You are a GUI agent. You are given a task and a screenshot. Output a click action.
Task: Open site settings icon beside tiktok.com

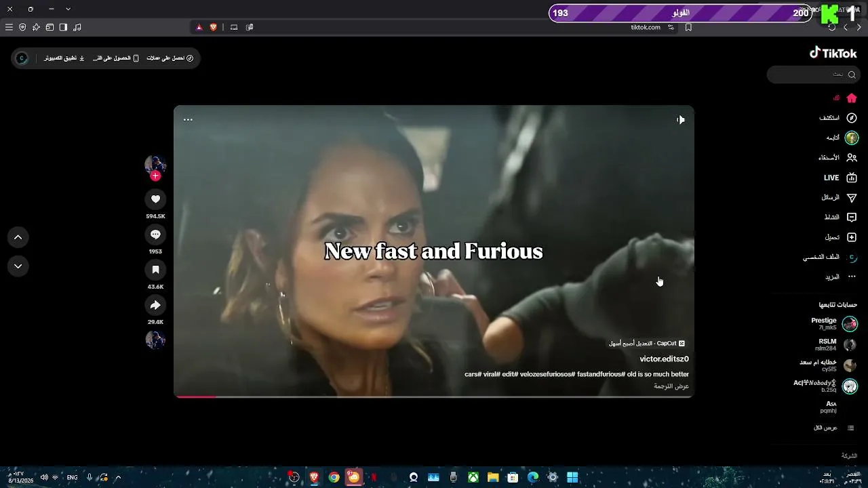point(671,27)
